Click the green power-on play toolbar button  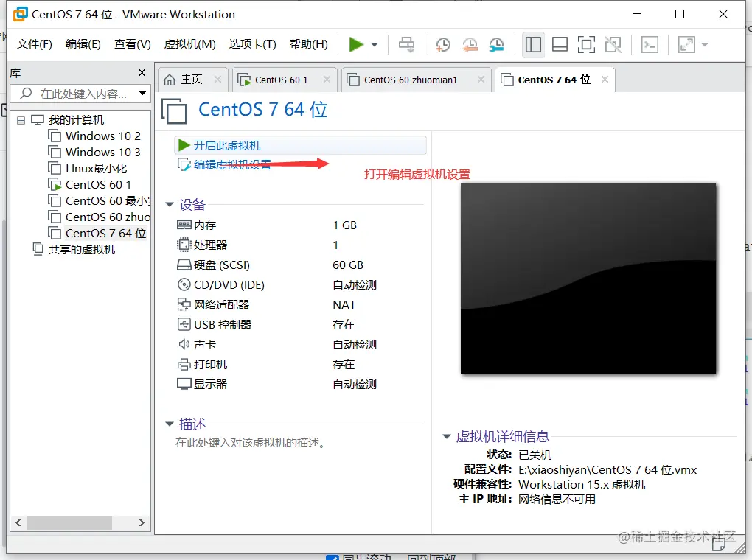pyautogui.click(x=356, y=45)
